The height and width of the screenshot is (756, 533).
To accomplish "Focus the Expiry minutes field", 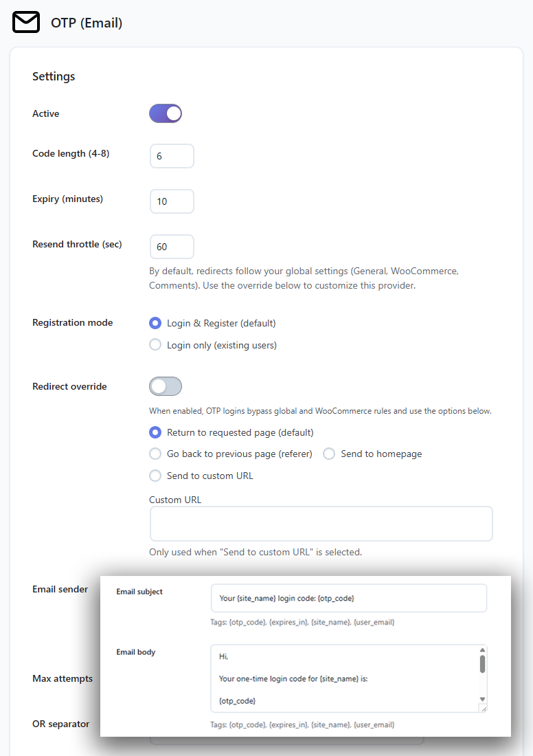I will 172,201.
